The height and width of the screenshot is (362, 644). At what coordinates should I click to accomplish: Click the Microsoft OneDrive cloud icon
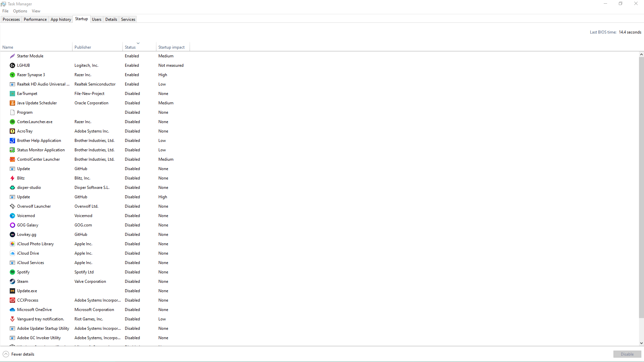(12, 310)
